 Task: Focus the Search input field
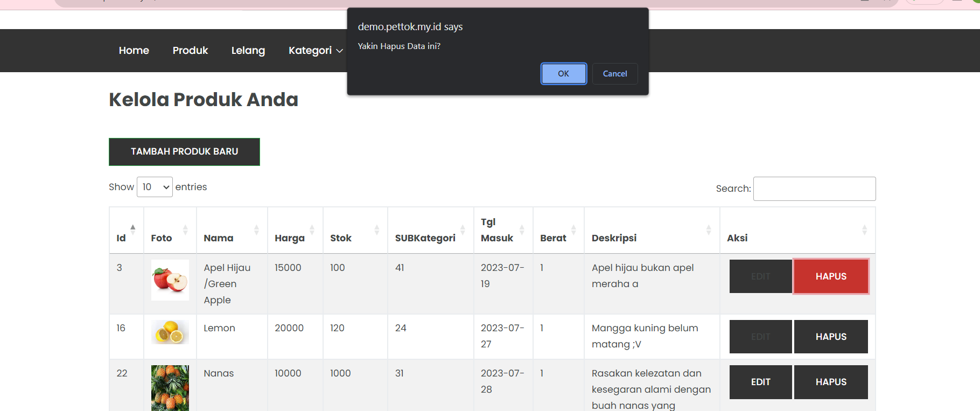(x=814, y=189)
